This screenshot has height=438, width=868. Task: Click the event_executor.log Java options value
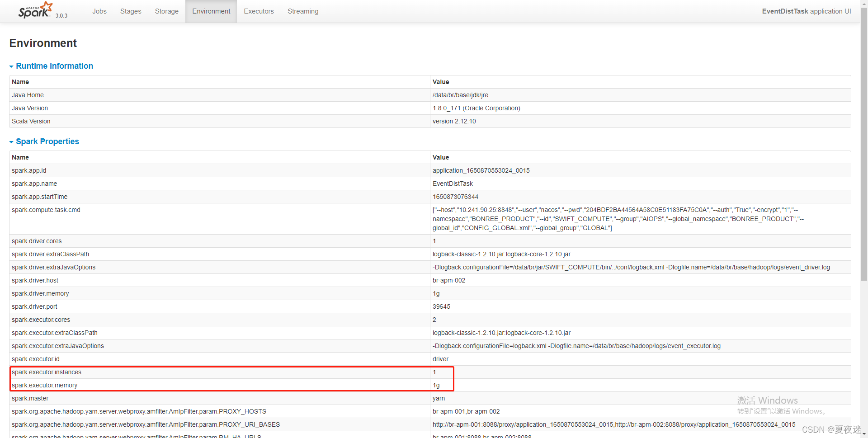point(576,346)
